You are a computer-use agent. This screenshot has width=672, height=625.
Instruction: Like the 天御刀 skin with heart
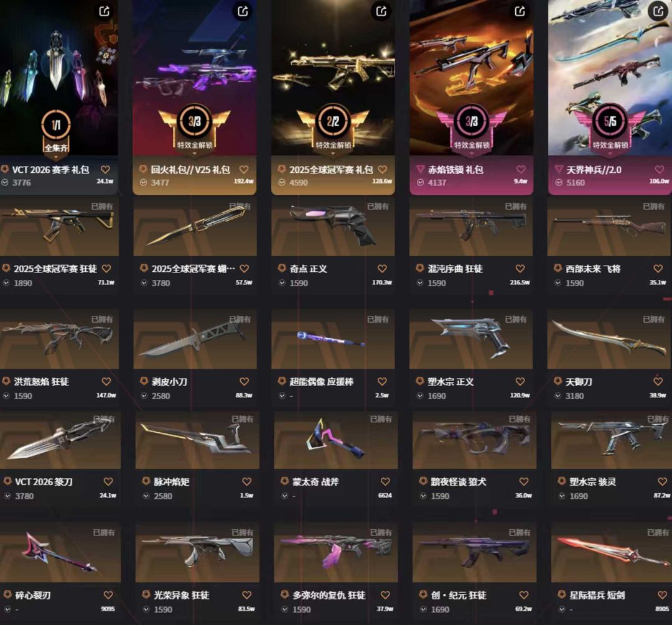point(658,381)
